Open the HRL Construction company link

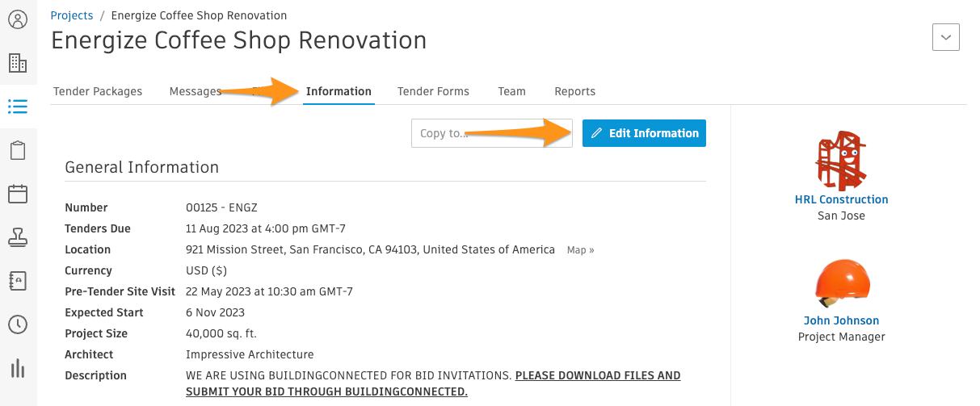pos(841,199)
